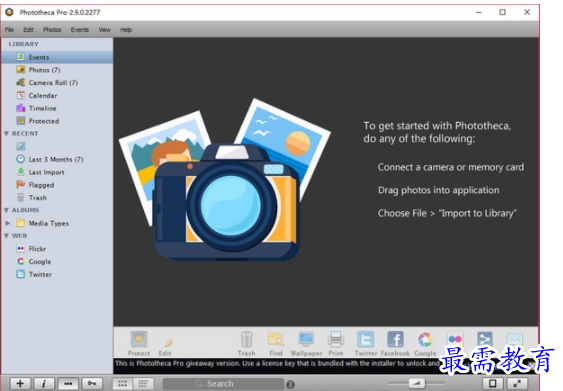Click the plus add button at bottom
This screenshot has width=563, height=391.
(x=20, y=384)
